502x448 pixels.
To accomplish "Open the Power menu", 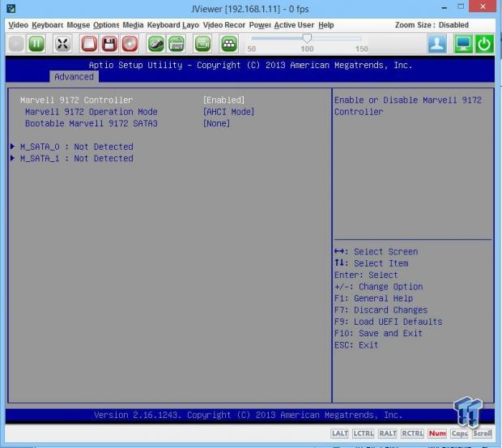I will point(260,25).
